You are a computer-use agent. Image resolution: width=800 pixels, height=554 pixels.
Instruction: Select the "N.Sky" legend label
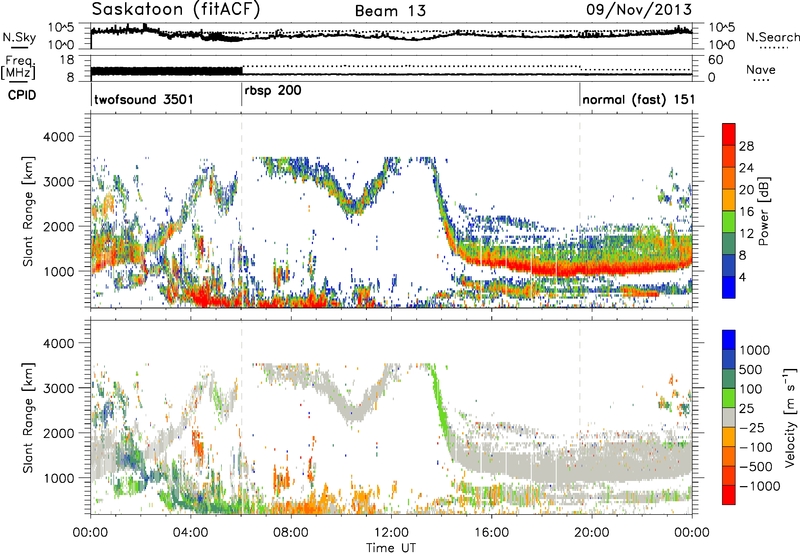pos(19,37)
